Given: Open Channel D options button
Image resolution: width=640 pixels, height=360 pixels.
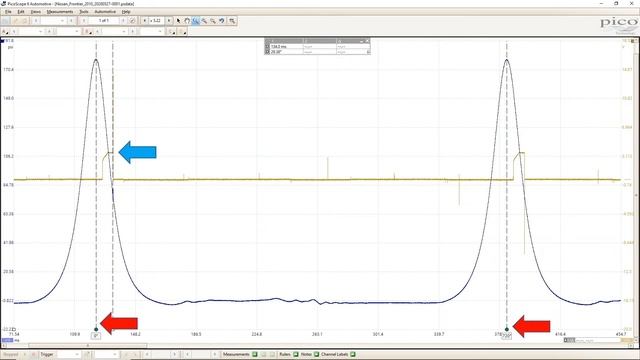Looking at the screenshot, I should click(183, 31).
